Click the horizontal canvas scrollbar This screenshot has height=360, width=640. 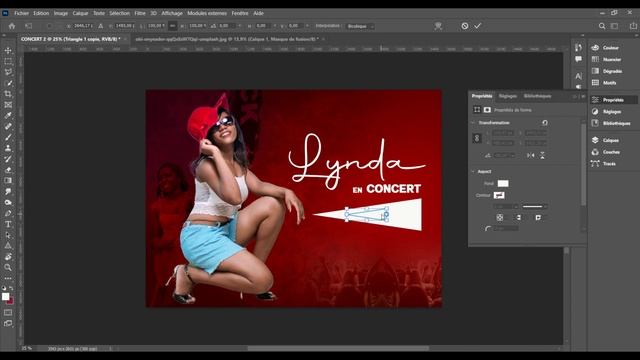[338, 349]
